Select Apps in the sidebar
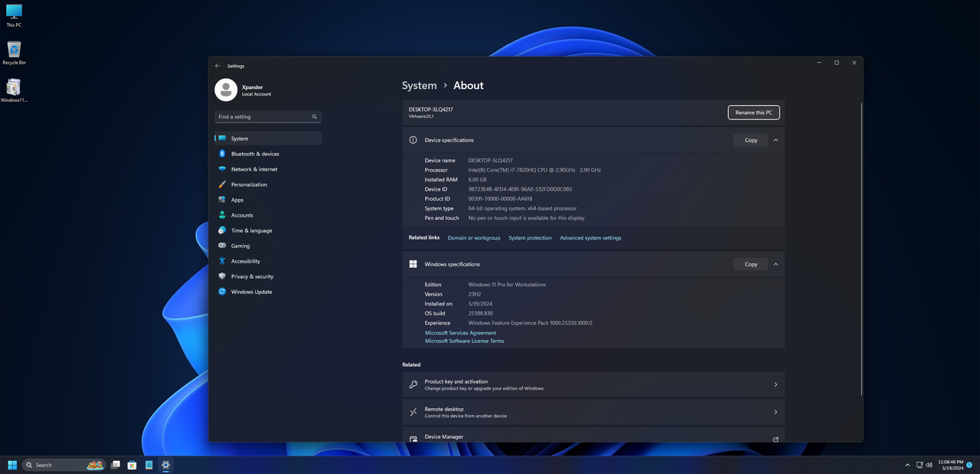 (x=268, y=200)
